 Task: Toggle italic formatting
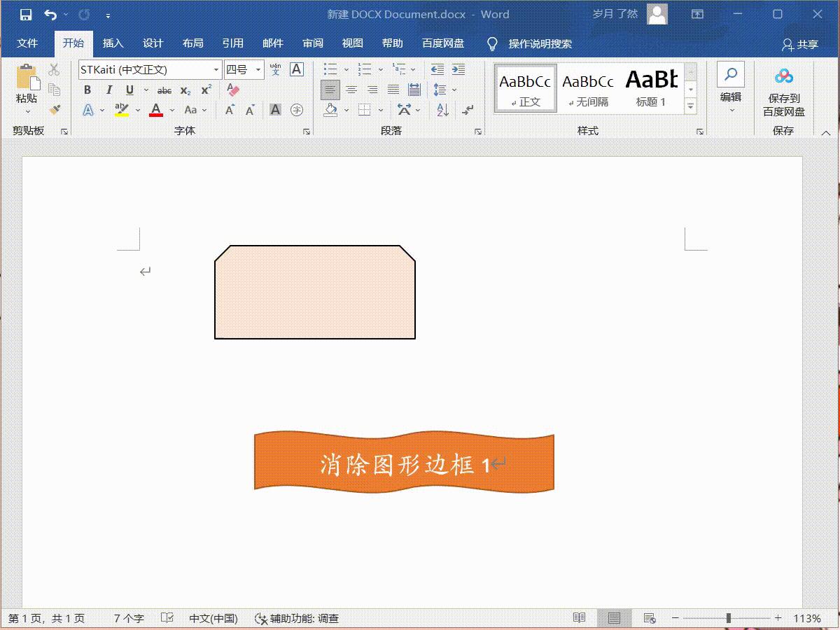108,90
